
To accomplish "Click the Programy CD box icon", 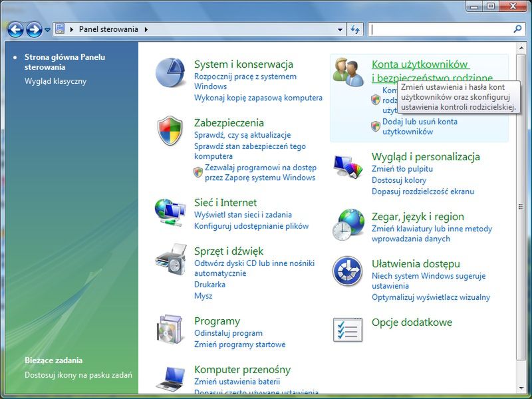I will [170, 330].
